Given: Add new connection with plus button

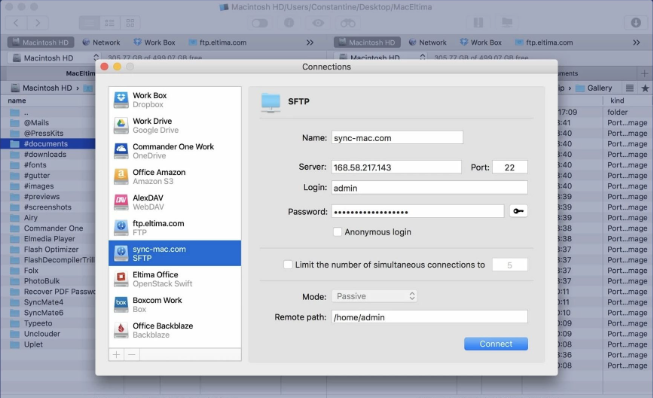Looking at the screenshot, I should 117,355.
